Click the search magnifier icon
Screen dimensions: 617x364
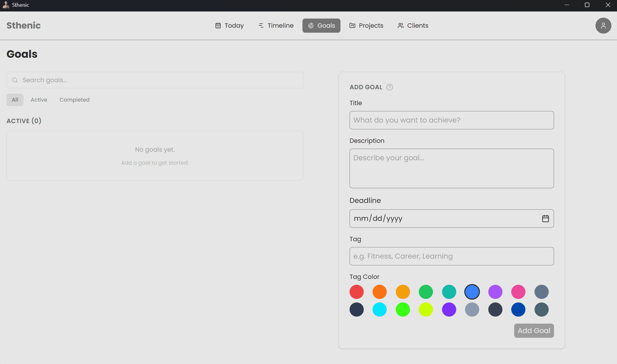[15, 80]
